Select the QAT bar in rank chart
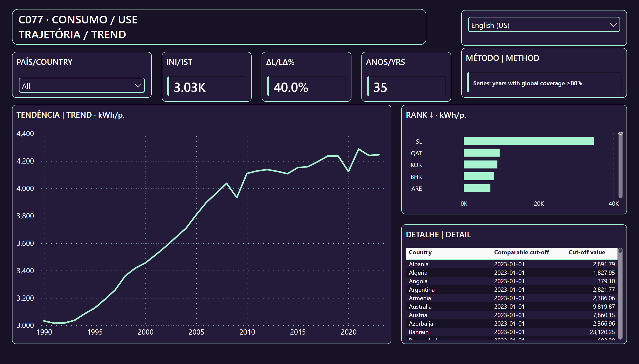 481,153
